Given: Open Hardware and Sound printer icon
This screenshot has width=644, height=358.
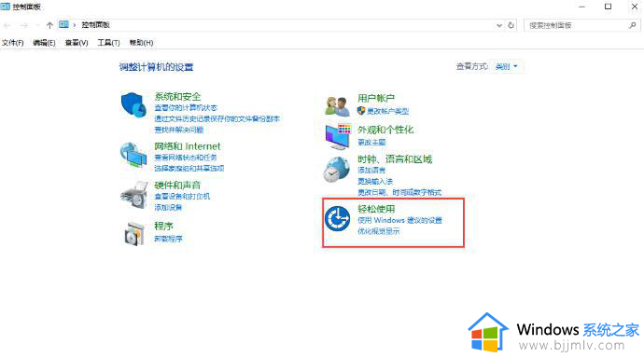Looking at the screenshot, I should click(133, 195).
